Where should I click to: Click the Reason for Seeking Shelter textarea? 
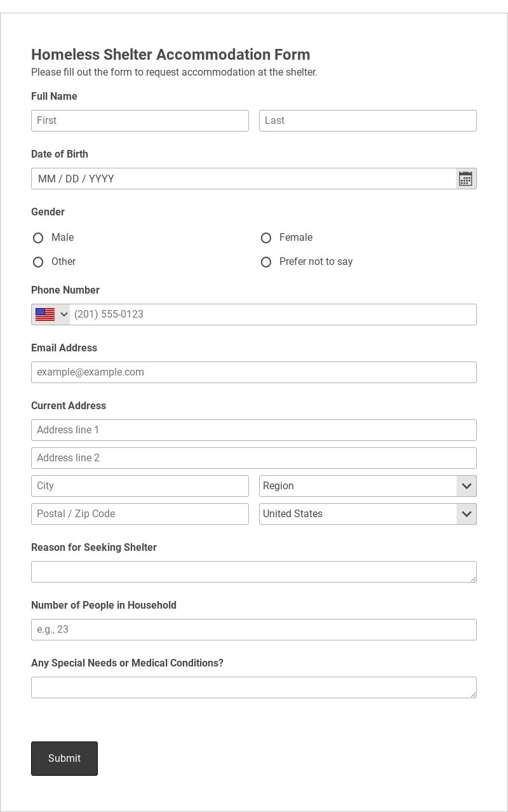254,572
